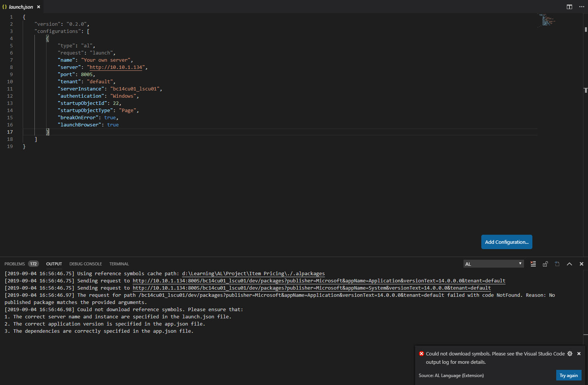Close the symbols error notification
This screenshot has height=385, width=588.
coord(579,354)
